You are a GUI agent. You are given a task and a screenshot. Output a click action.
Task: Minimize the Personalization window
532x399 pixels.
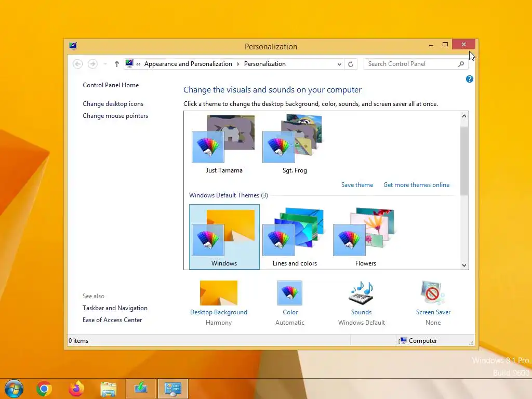point(431,45)
